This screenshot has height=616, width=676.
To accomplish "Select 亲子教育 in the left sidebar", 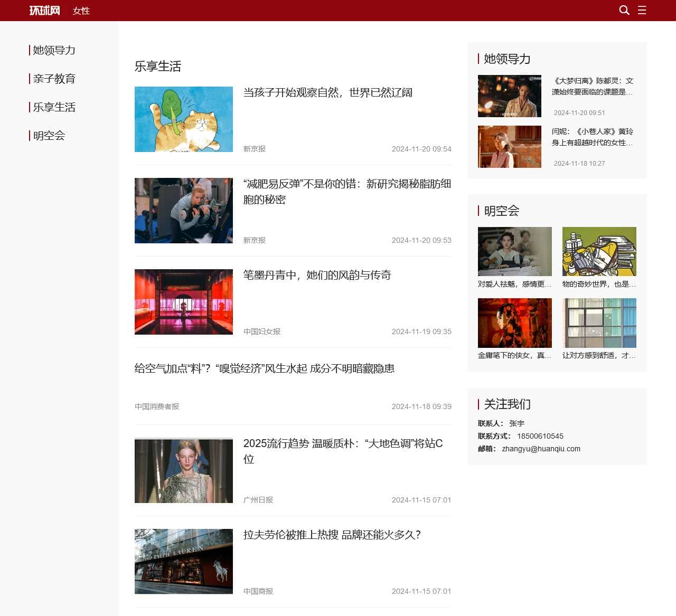I will [54, 79].
